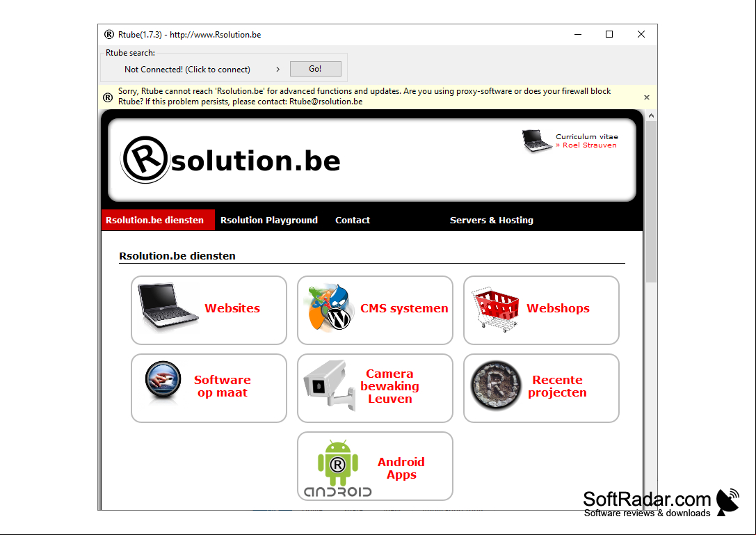Open the CMS systemen link
Viewport: 756px width, 535px height.
coord(404,308)
